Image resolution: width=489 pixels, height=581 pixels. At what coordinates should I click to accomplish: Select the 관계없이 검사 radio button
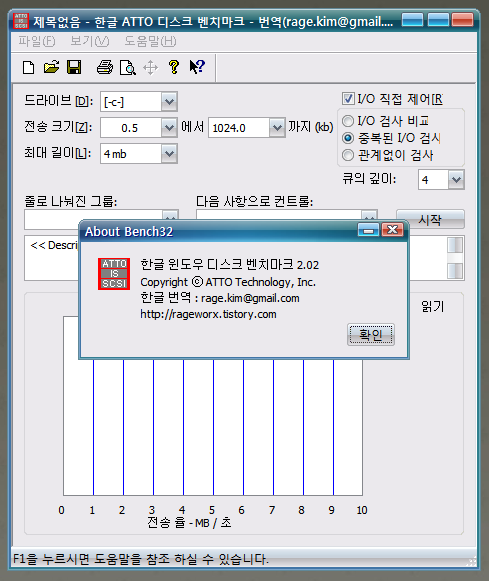coord(348,155)
